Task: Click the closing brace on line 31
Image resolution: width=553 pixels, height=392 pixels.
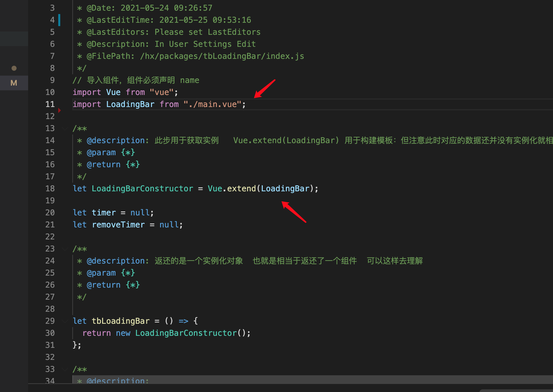Action: 75,345
